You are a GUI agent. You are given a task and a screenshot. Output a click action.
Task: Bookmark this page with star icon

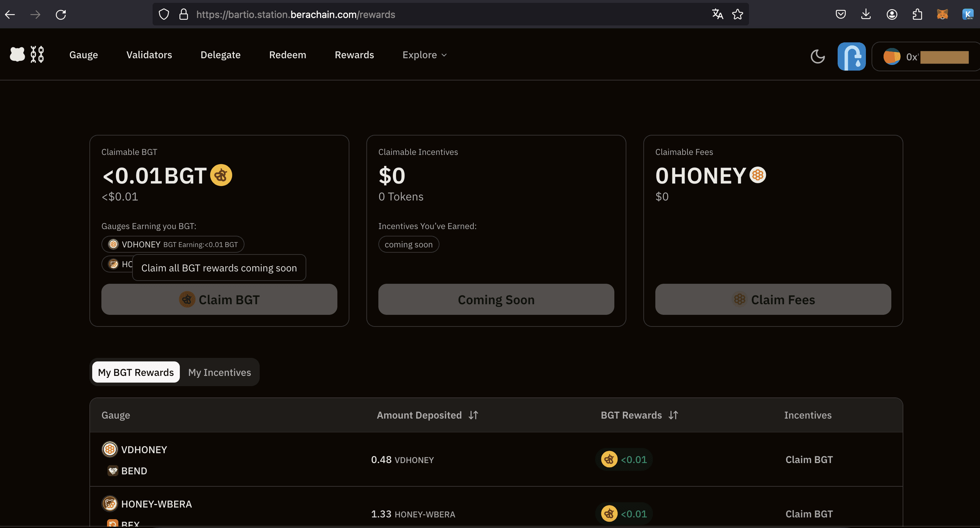tap(737, 14)
